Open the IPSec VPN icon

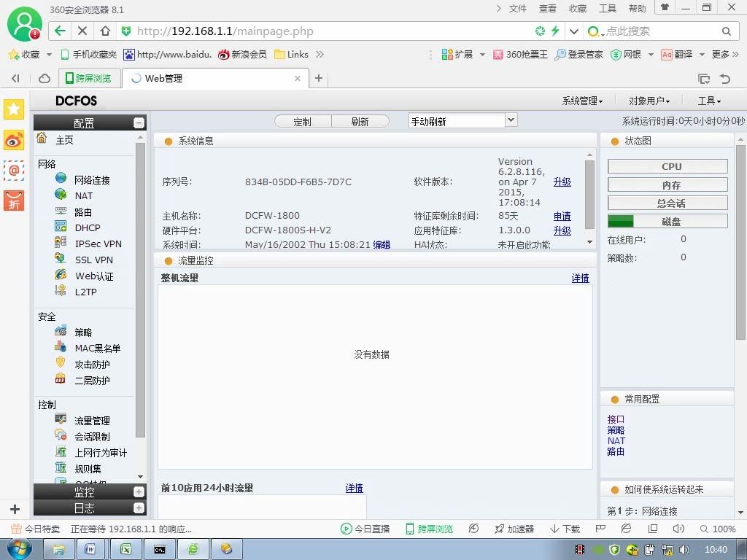pyautogui.click(x=61, y=242)
